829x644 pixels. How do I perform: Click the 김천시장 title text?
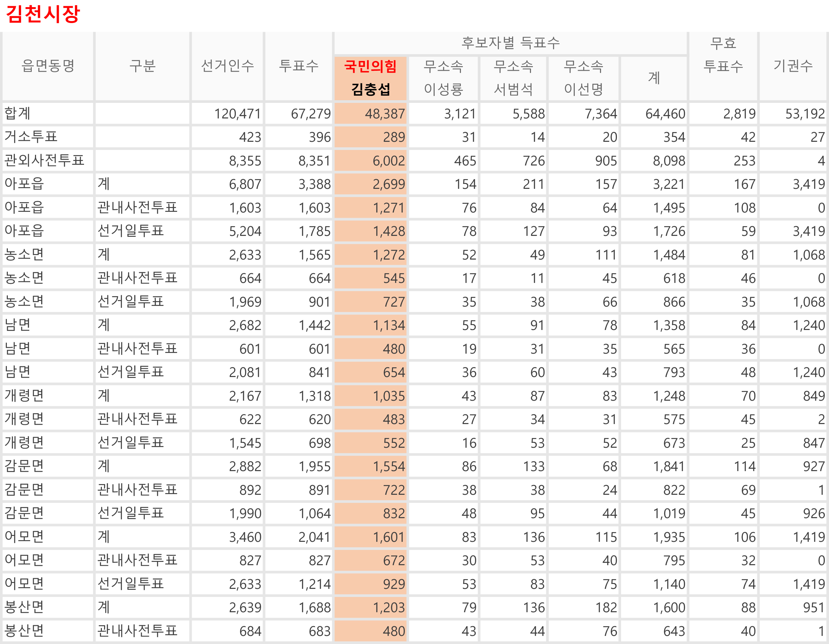[43, 14]
